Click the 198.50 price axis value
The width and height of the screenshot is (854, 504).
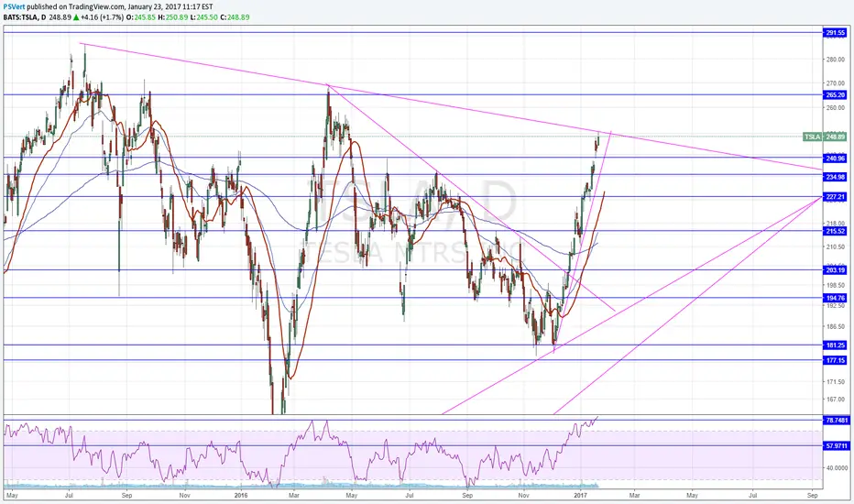click(836, 285)
